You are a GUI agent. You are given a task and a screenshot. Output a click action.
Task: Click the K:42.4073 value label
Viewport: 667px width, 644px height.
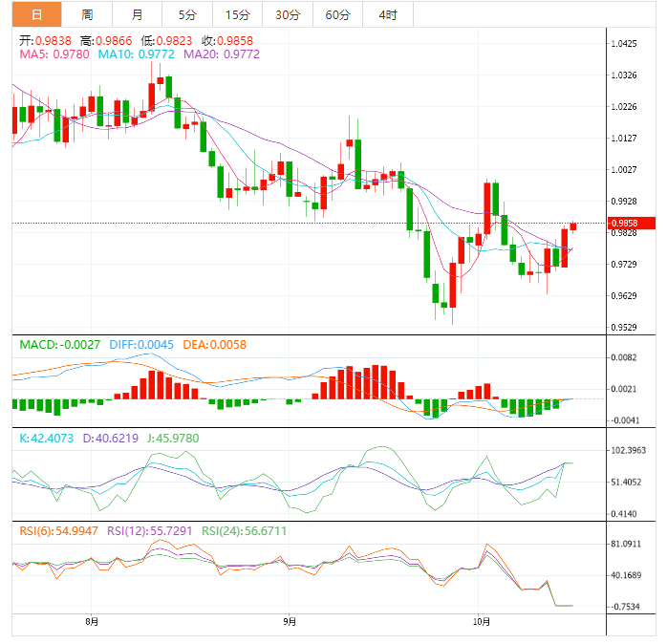(x=47, y=439)
